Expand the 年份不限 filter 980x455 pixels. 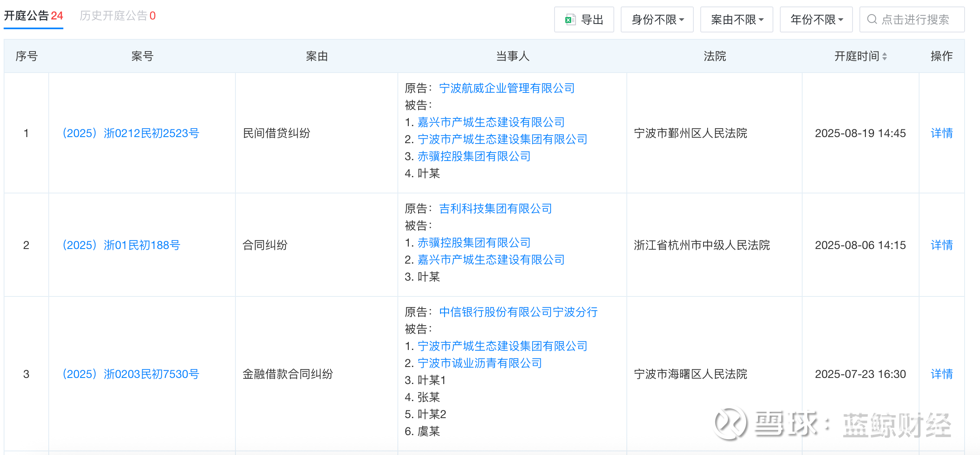click(x=816, y=19)
